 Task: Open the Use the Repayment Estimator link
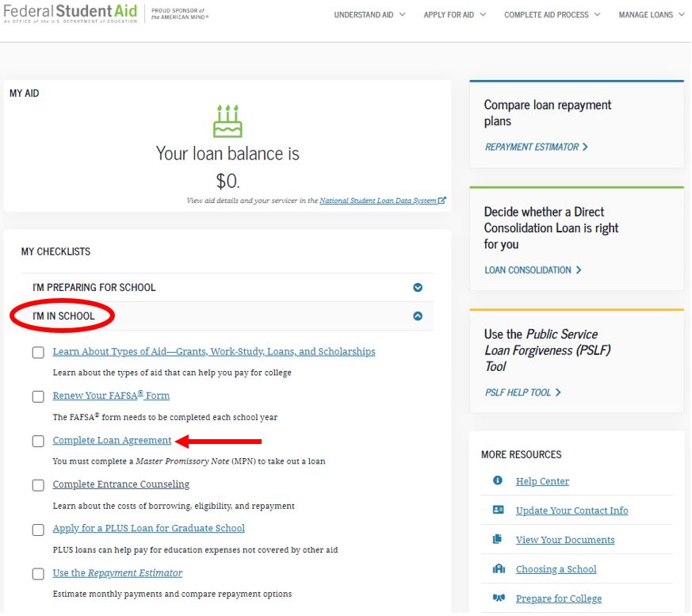(117, 572)
